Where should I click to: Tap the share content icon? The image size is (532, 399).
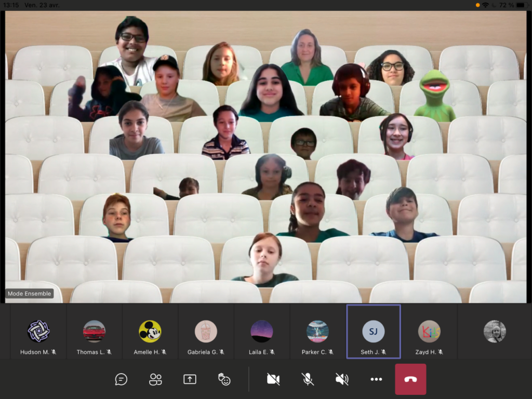coord(190,379)
